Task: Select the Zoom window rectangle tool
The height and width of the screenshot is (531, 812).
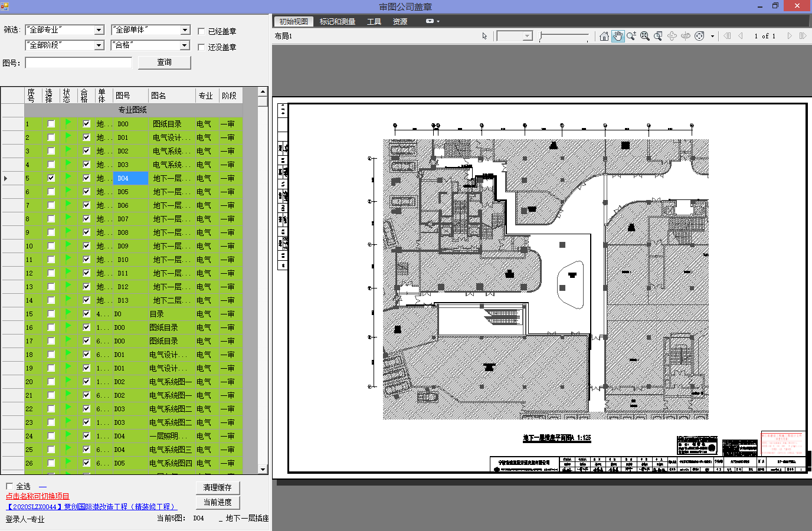Action: click(658, 36)
